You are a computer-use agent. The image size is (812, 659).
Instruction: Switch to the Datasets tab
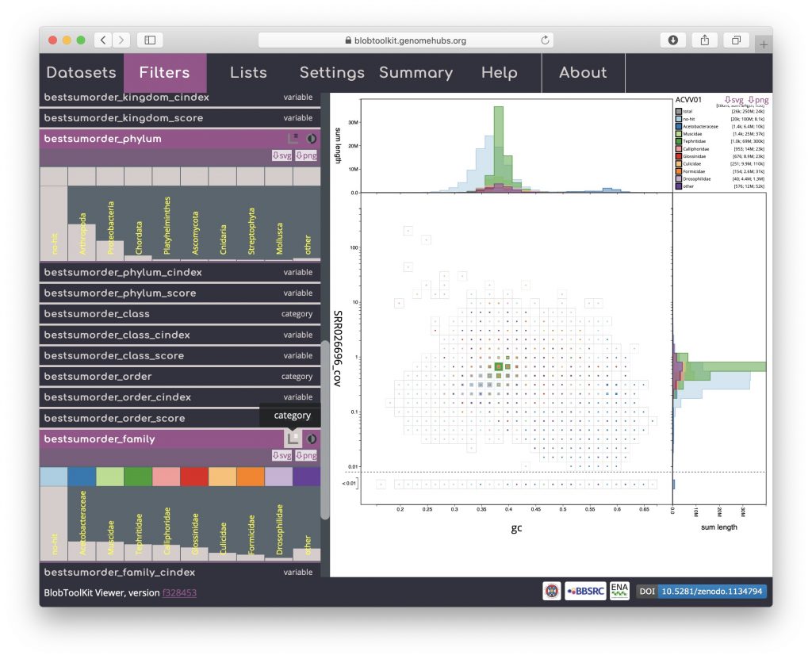(x=81, y=73)
